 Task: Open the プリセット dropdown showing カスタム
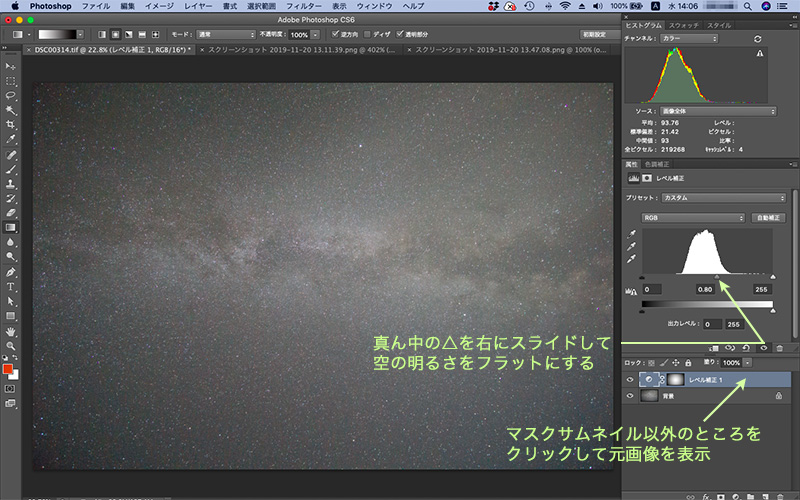723,197
